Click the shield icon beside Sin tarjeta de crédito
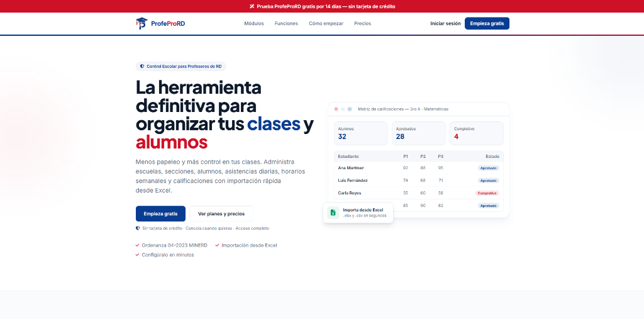This screenshot has width=644, height=319. point(138,228)
